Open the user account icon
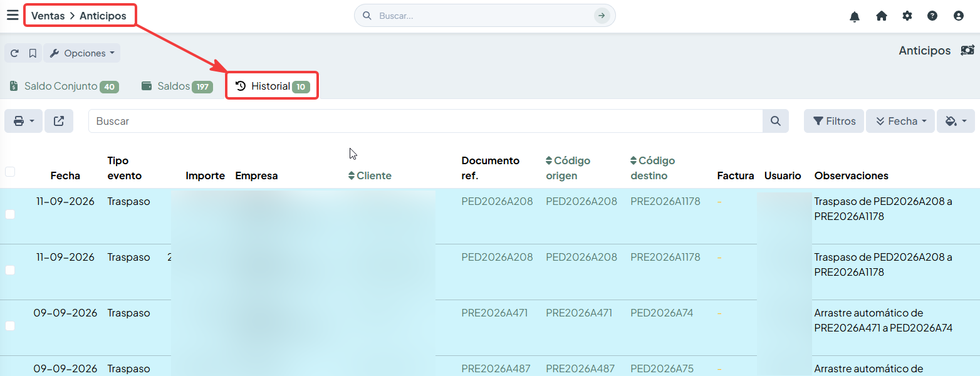 pos(958,16)
